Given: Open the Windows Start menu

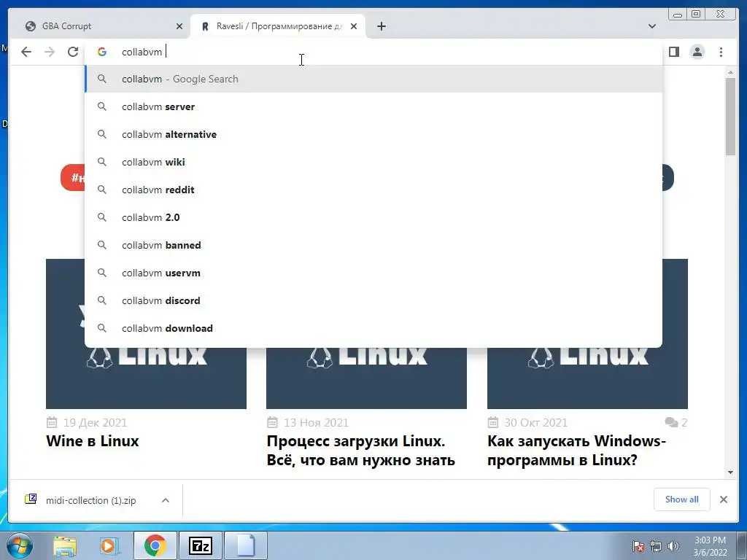Looking at the screenshot, I should [20, 545].
